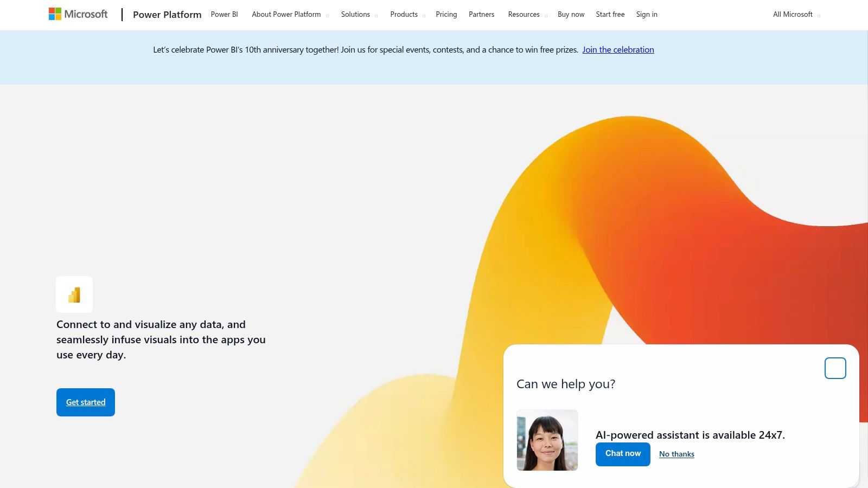The width and height of the screenshot is (868, 488).
Task: Open the Partners page
Action: tap(481, 15)
